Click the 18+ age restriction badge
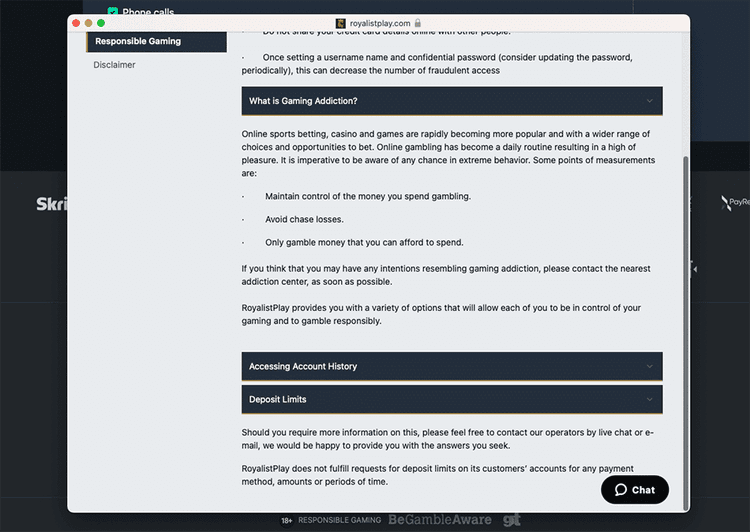Viewport: 750px width, 532px height. click(287, 521)
